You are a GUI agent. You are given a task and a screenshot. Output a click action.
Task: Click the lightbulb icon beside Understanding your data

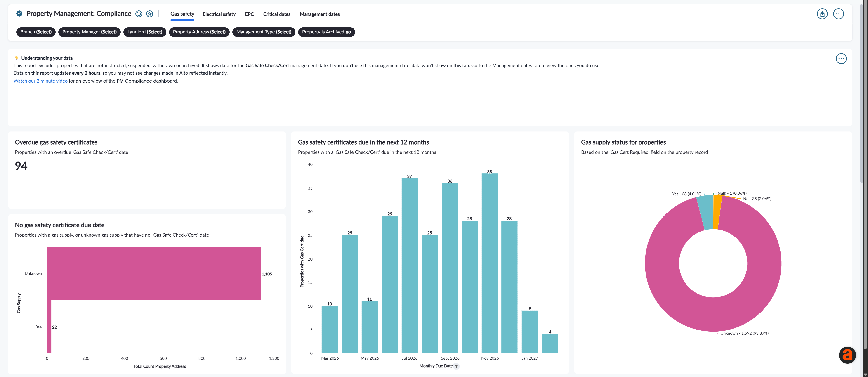click(x=17, y=58)
